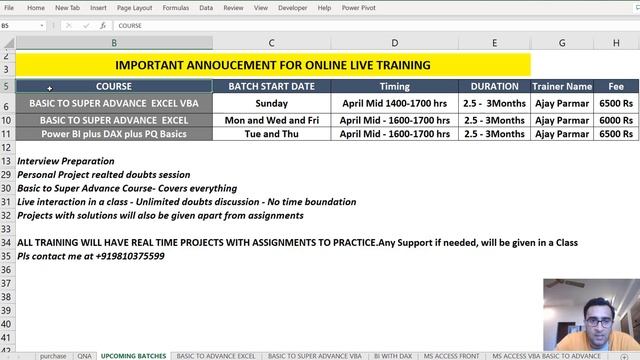The width and height of the screenshot is (640, 360).
Task: Click the Insert Function fx icon
Action: tap(103, 26)
